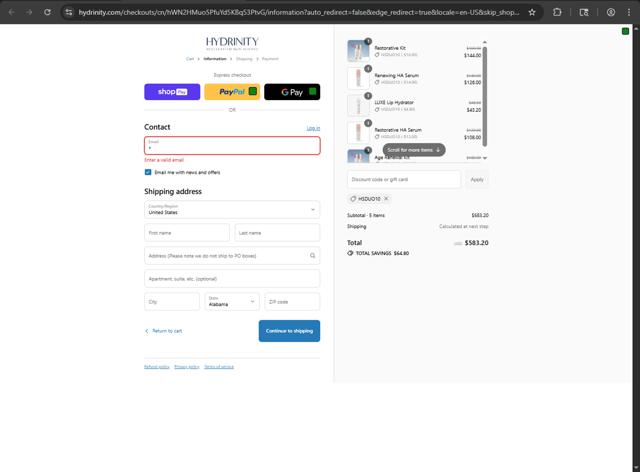Open the media control icon in toolbar
This screenshot has height=472, width=640.
pyautogui.click(x=584, y=12)
